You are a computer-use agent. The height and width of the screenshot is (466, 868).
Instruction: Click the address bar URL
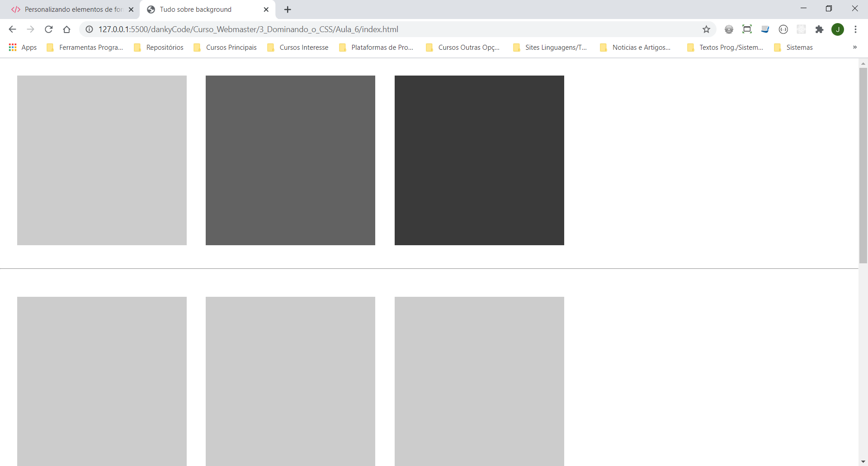pos(248,29)
